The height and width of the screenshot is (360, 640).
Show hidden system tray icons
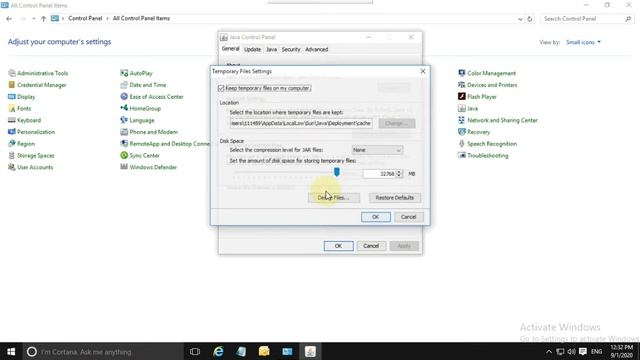pos(549,352)
